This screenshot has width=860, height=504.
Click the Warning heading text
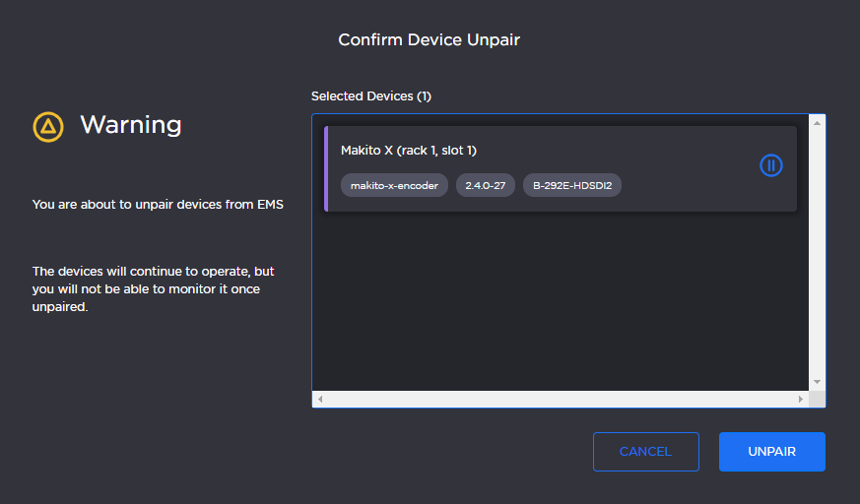131,125
